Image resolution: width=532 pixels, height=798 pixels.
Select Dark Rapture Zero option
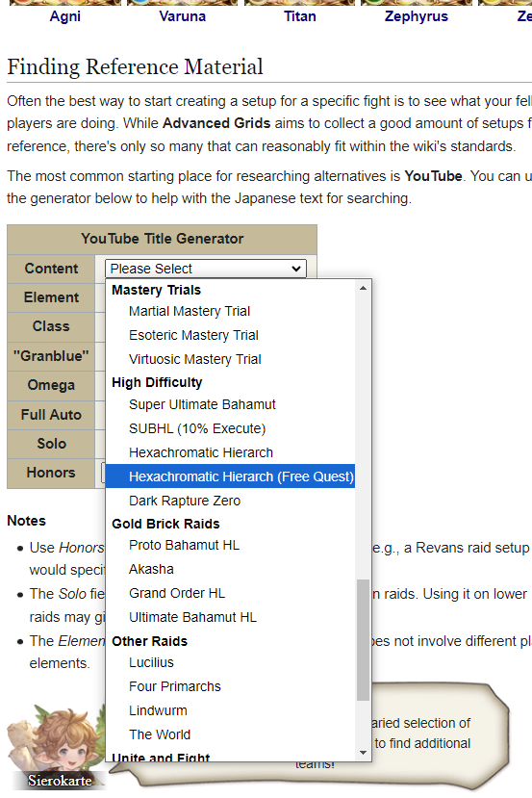click(x=230, y=501)
